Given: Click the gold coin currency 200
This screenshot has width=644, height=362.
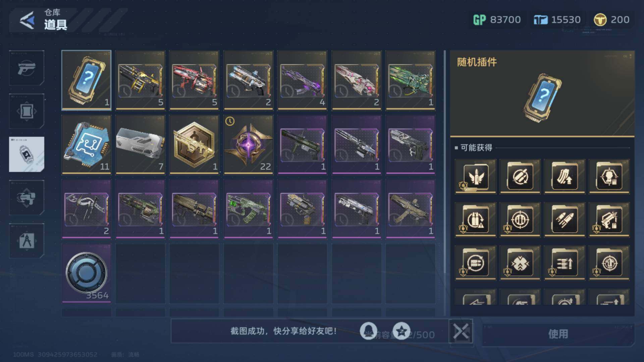Looking at the screenshot, I should [x=611, y=20].
